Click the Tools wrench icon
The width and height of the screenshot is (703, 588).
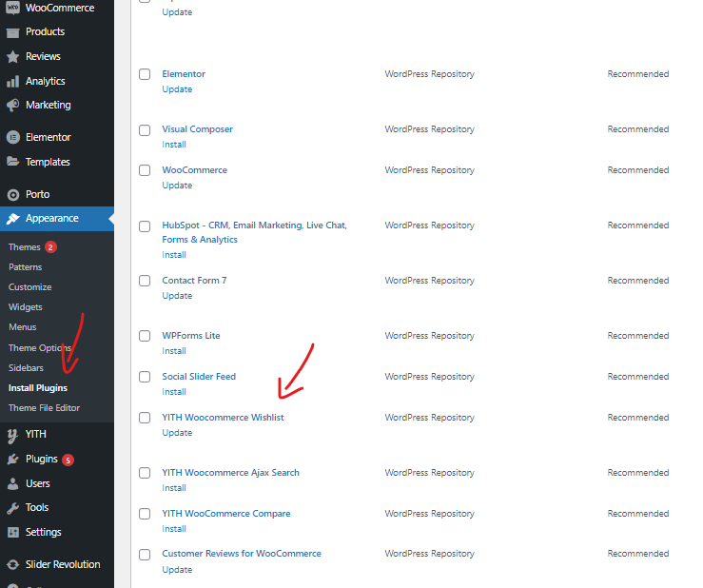pos(13,508)
